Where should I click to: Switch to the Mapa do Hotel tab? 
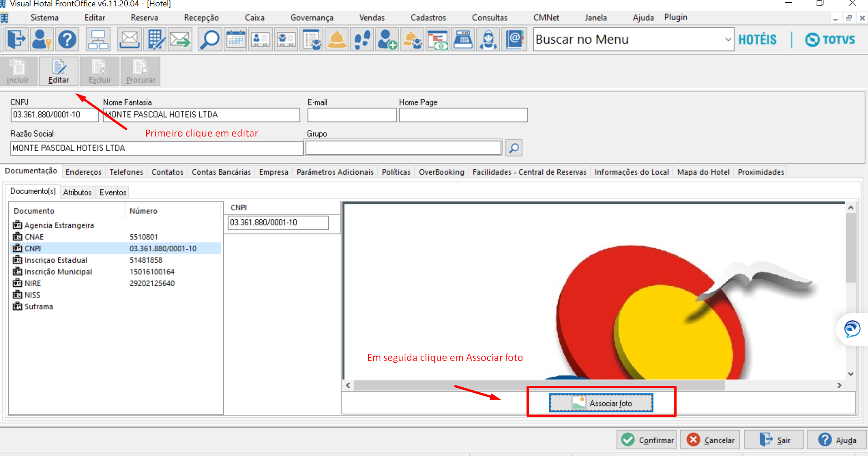(x=703, y=172)
